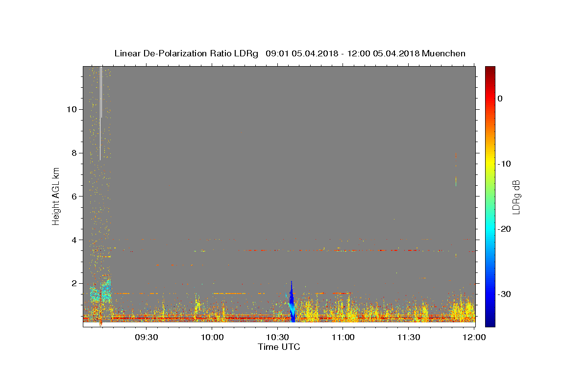Click the height axis label 2
Image resolution: width=588 pixels, height=392 pixels.
point(73,283)
